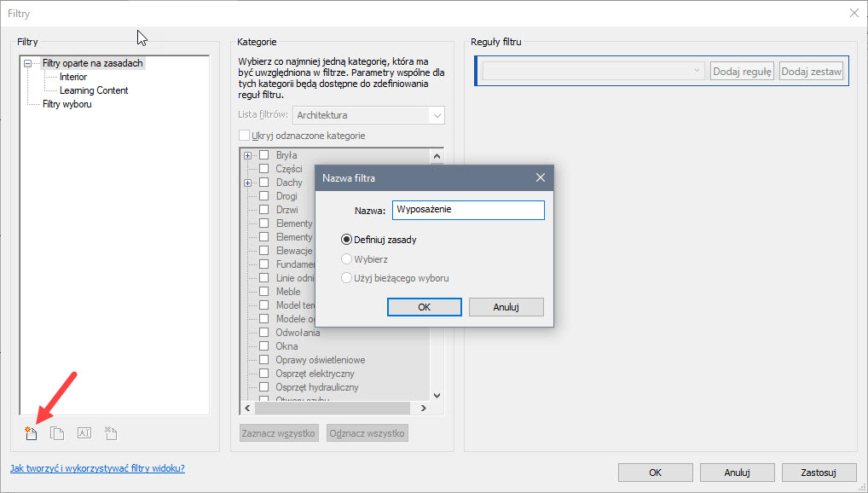
Task: Open the Jak tworzyć filtry widoku help link
Action: coord(97,468)
